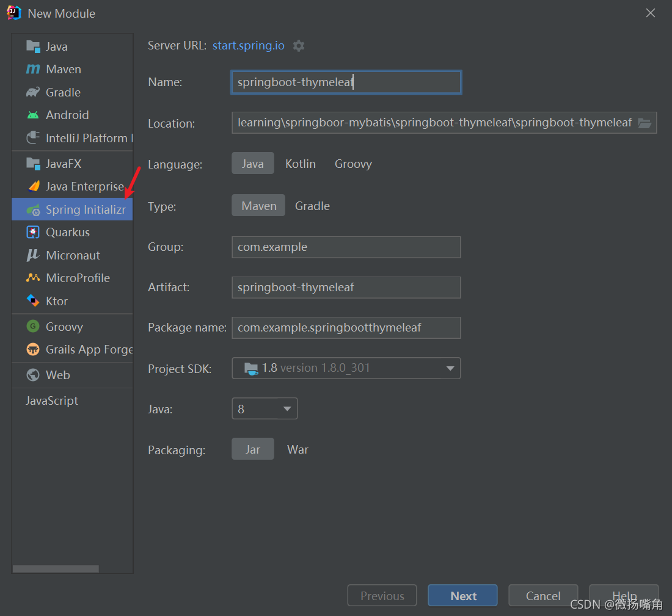Open the Java version dropdown

pyautogui.click(x=265, y=408)
